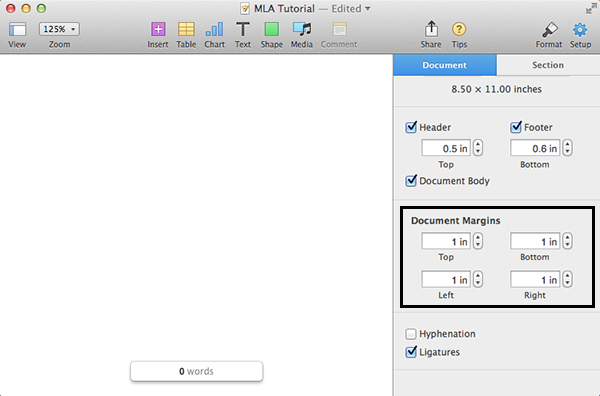Screen dimensions: 600x396
Task: Adjust the Right margin stepper
Action: coord(567,279)
